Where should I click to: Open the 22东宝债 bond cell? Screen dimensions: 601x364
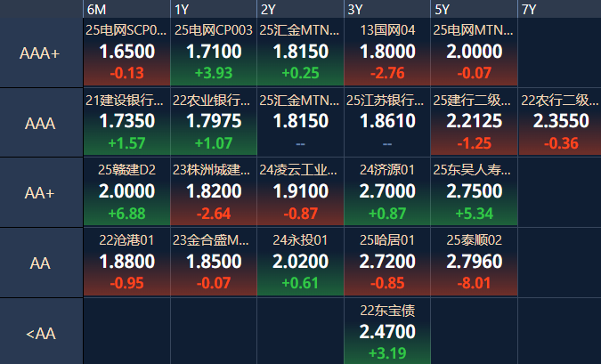(387, 333)
